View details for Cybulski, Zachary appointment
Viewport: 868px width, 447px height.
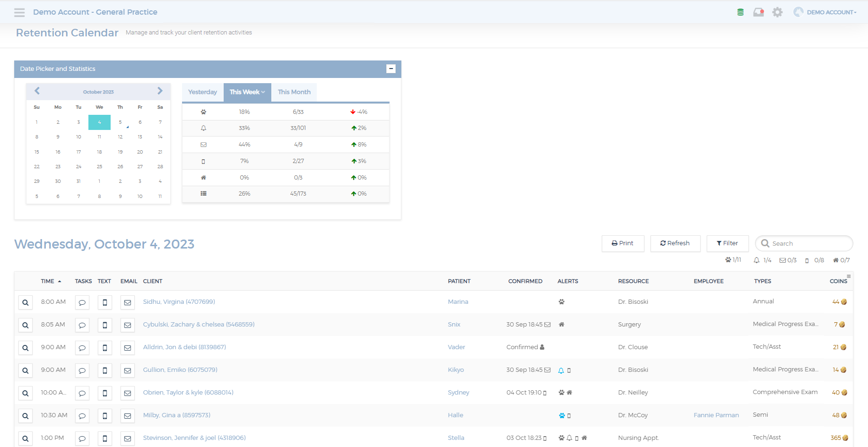(x=26, y=325)
